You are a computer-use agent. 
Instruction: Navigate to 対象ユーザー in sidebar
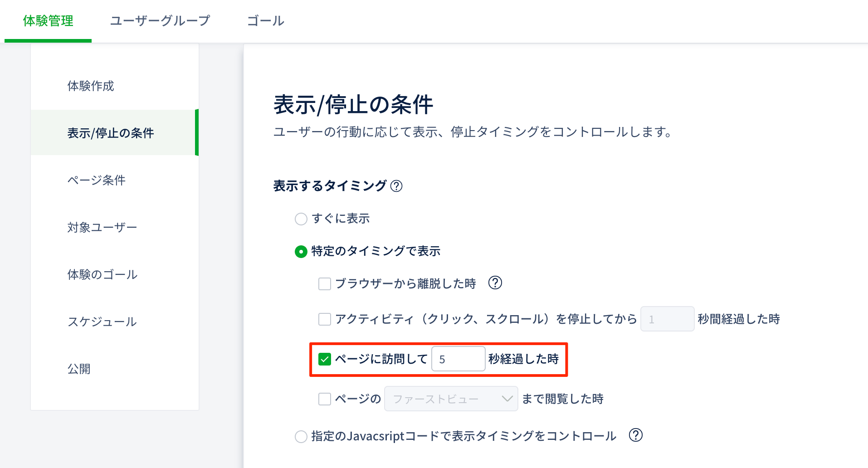coord(102,228)
